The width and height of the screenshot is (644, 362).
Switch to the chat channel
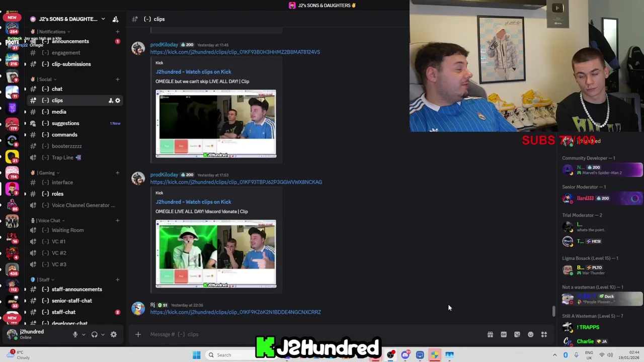tap(74, 89)
